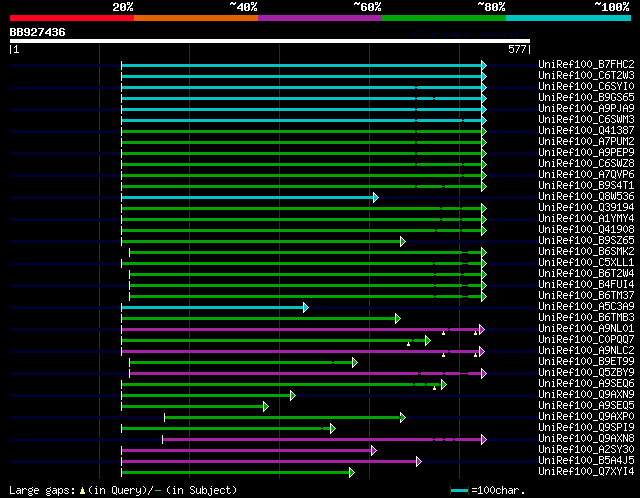Image resolution: width=640 pixels, height=498 pixels.
Task: Click the arrowhead ending the B6TMB3 alignment
Action: click(398, 319)
